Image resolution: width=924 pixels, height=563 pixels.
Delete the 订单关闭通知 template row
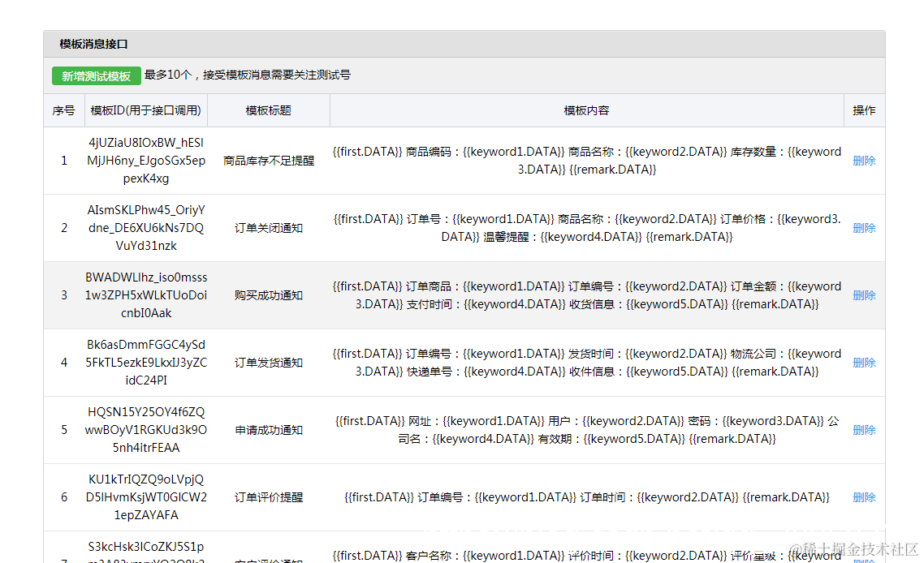click(x=864, y=228)
